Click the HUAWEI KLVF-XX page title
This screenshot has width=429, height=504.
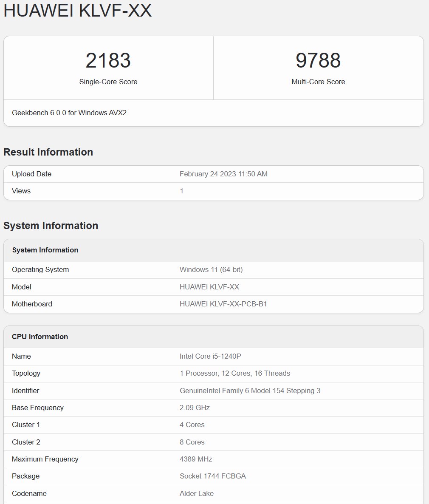pos(77,10)
